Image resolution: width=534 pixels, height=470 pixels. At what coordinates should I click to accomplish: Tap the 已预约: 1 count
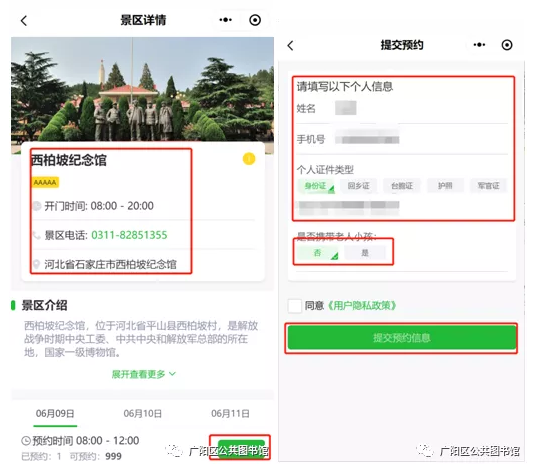[x=41, y=457]
